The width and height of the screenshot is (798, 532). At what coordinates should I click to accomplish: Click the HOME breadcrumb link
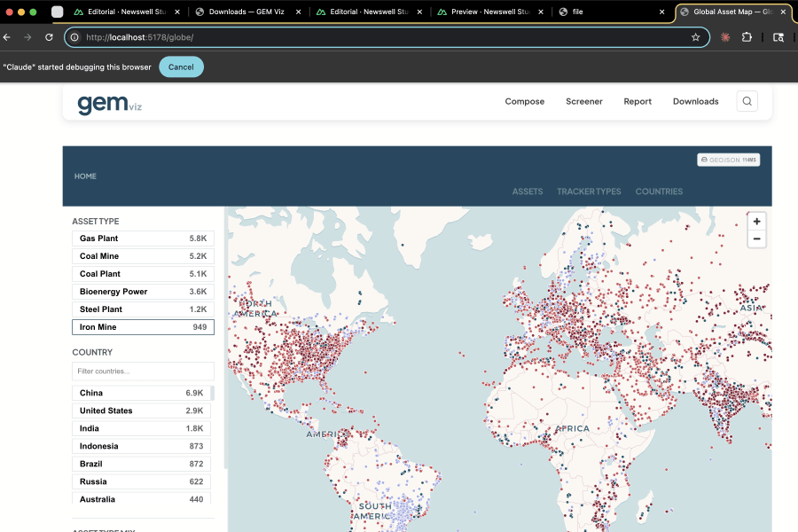point(85,176)
